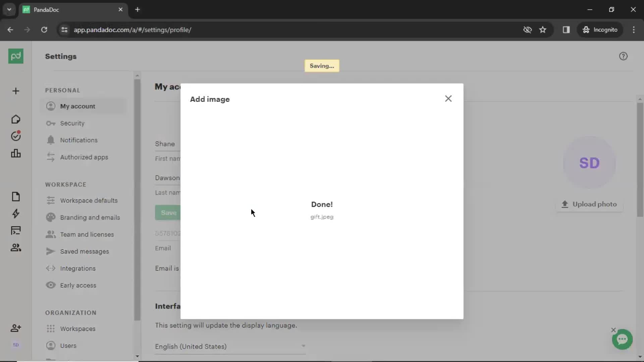
Task: Select the Tasks/Checklist icon in sidebar
Action: point(15,136)
